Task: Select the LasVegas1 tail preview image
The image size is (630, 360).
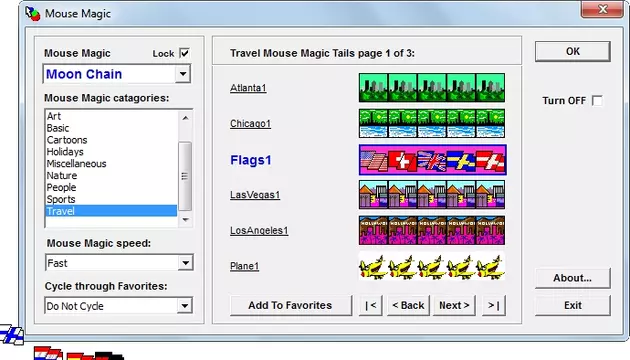Action: point(432,194)
